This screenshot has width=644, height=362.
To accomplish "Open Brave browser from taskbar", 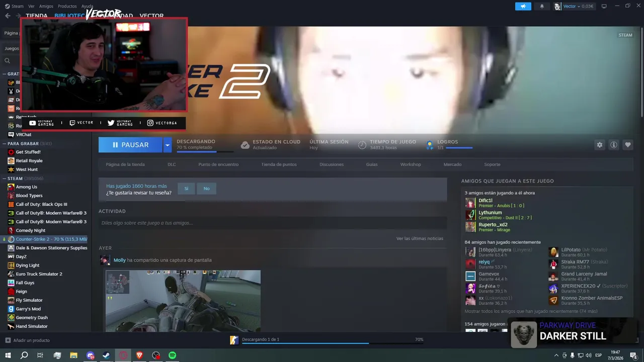I will tap(139, 355).
